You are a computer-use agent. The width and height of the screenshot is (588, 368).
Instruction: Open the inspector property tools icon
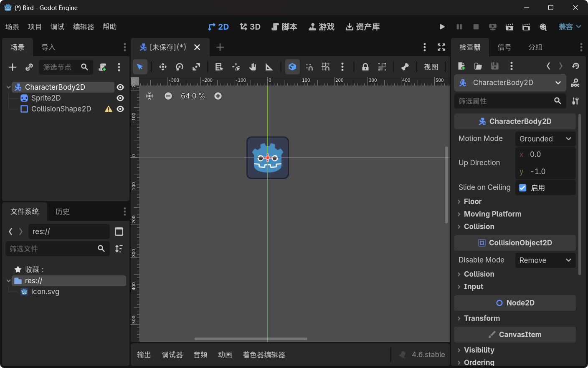coord(575,101)
